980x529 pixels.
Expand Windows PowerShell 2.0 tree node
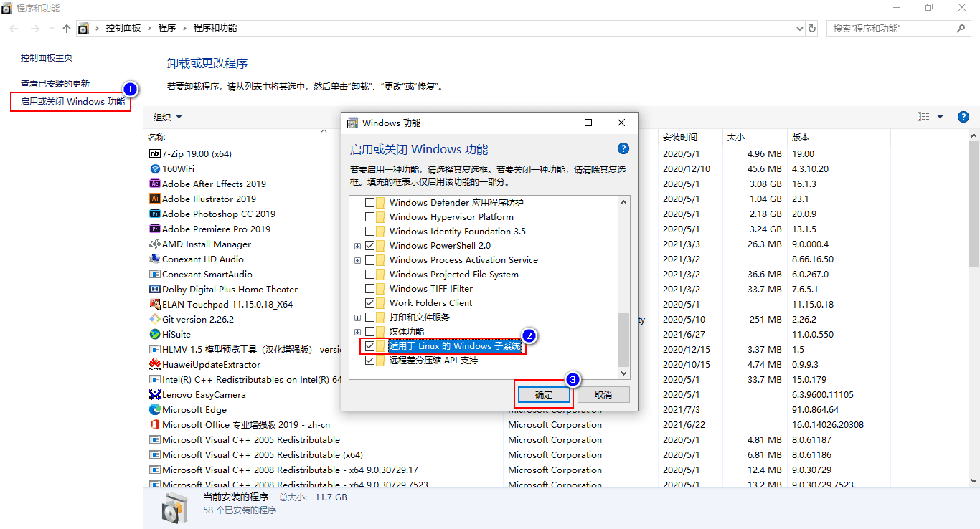(x=357, y=246)
